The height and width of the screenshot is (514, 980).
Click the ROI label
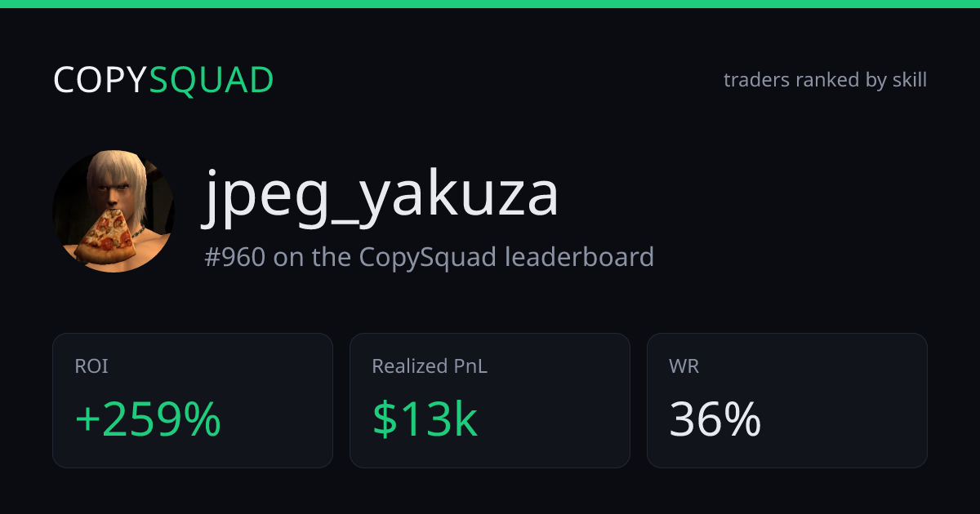[x=91, y=366]
